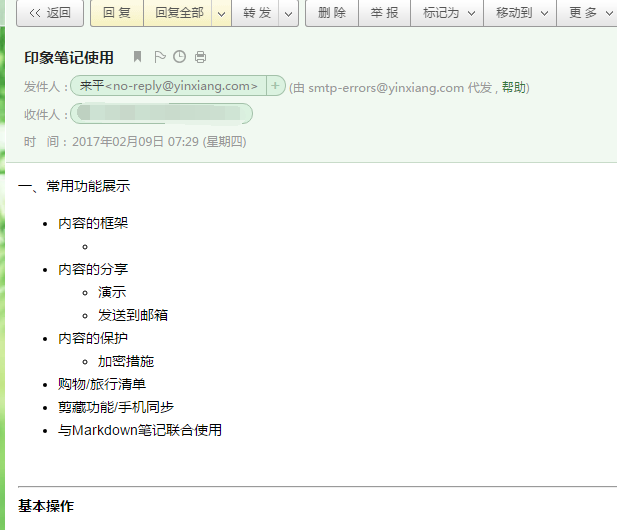Click the list item 内容的保护
This screenshot has width=617, height=530.
93,338
